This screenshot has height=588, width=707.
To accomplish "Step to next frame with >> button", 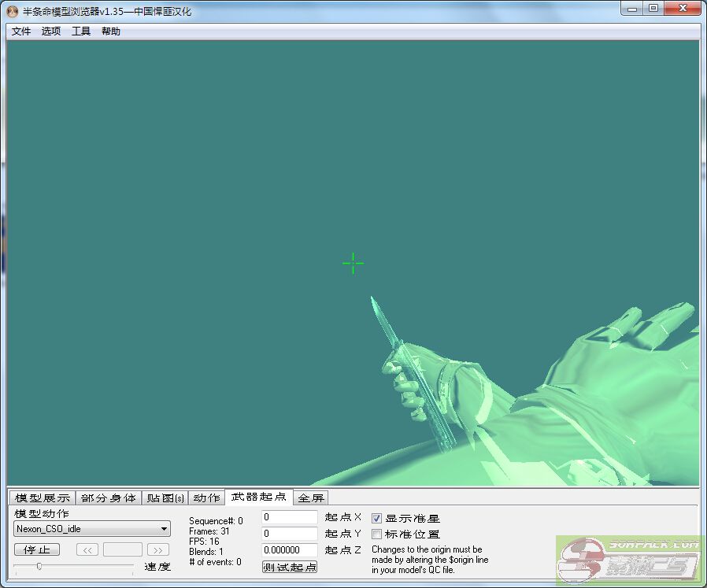I will [158, 549].
